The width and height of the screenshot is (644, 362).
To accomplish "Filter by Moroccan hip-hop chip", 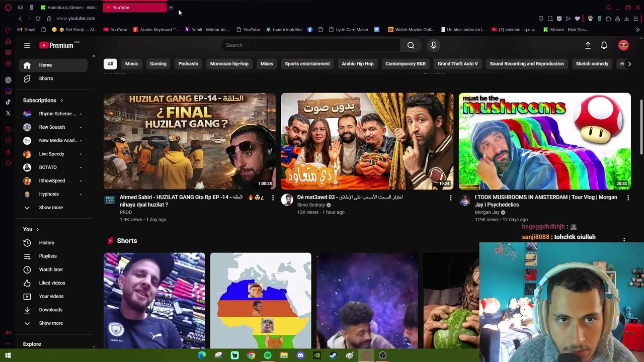I will [x=229, y=64].
